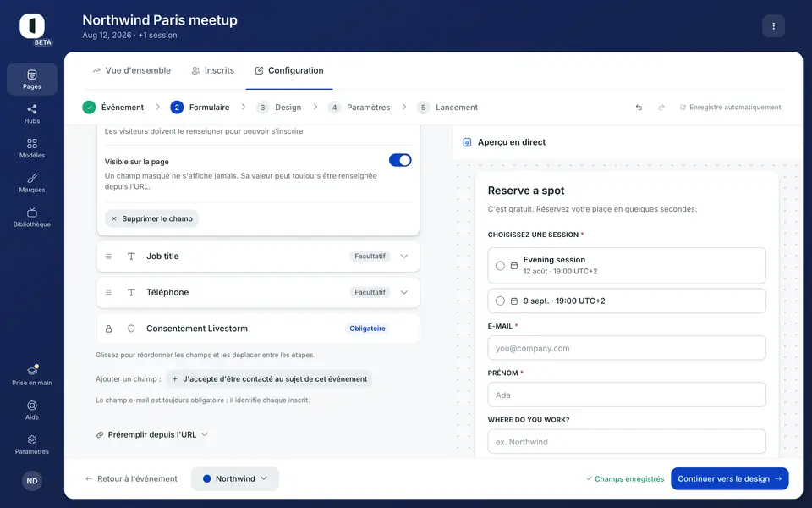Click the calendar icon of Evening session

[x=514, y=265]
